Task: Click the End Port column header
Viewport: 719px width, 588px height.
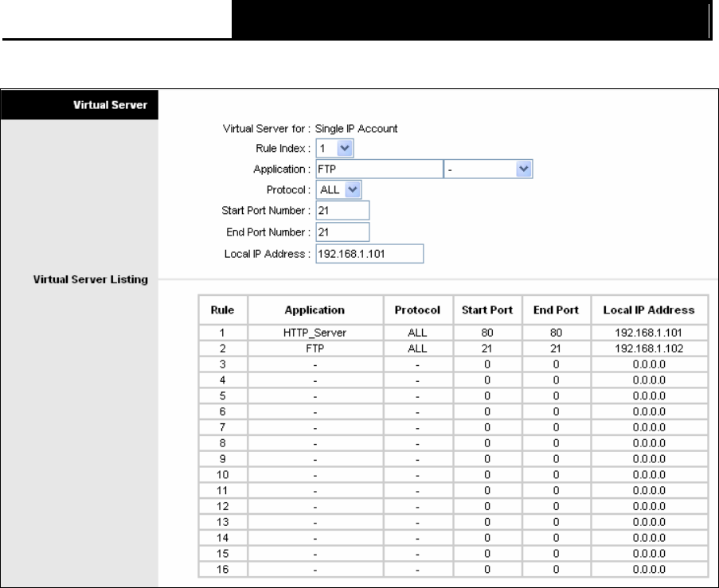Action: click(x=556, y=310)
